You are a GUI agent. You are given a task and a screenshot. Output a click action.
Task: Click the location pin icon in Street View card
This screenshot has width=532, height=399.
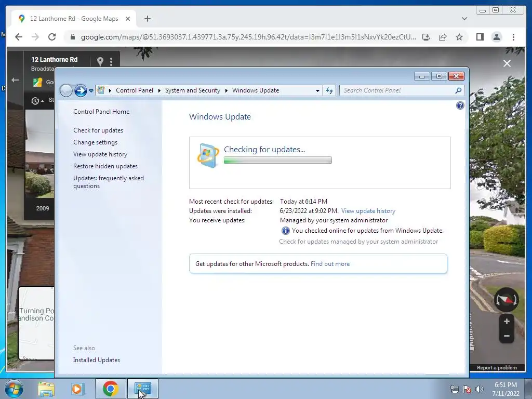click(100, 61)
